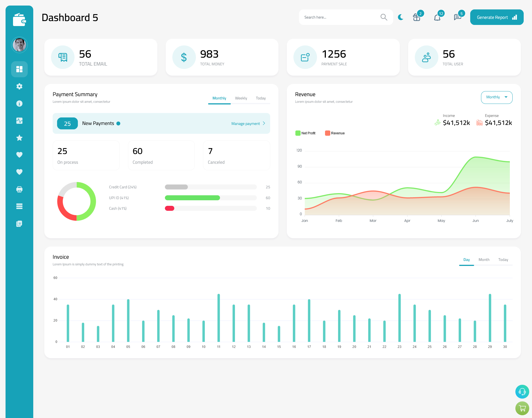Click the list/menu icon in sidebar
Screen dimensions: 532x418
(x=19, y=206)
